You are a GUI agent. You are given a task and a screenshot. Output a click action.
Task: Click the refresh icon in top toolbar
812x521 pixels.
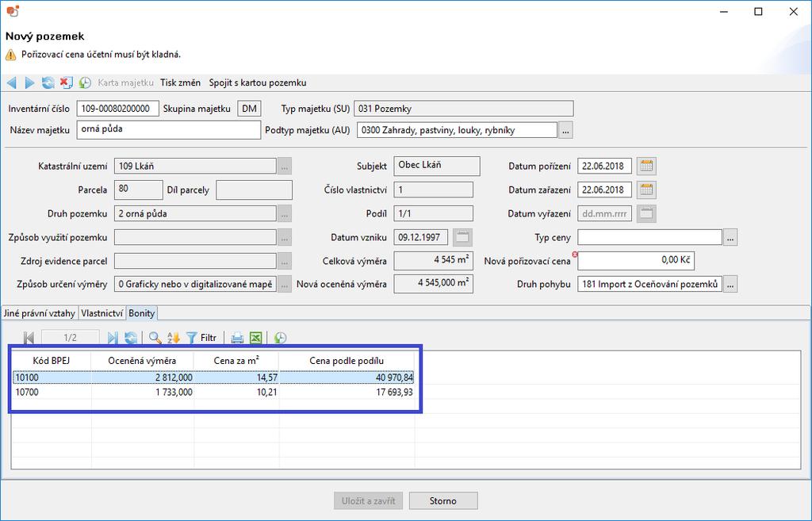(48, 82)
